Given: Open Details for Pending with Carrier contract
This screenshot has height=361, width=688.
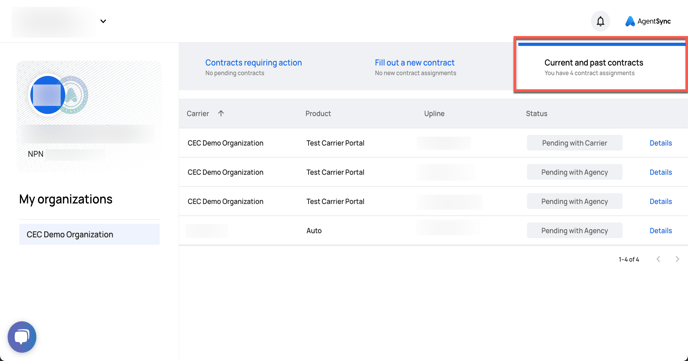Looking at the screenshot, I should tap(660, 143).
